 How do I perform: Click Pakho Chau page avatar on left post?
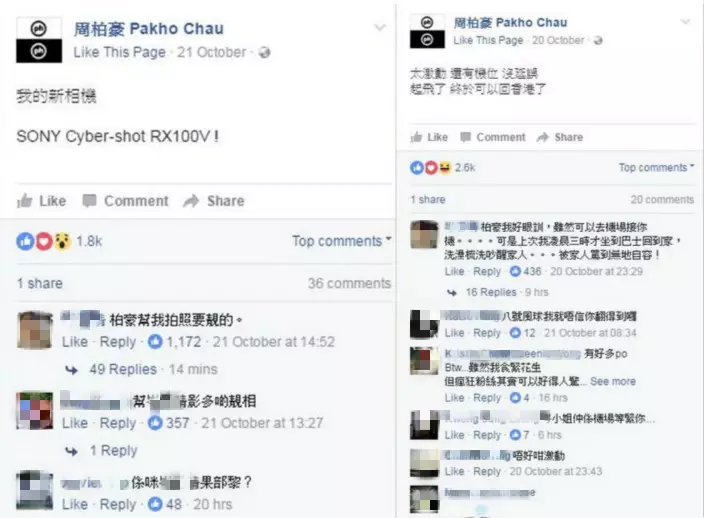[x=39, y=40]
